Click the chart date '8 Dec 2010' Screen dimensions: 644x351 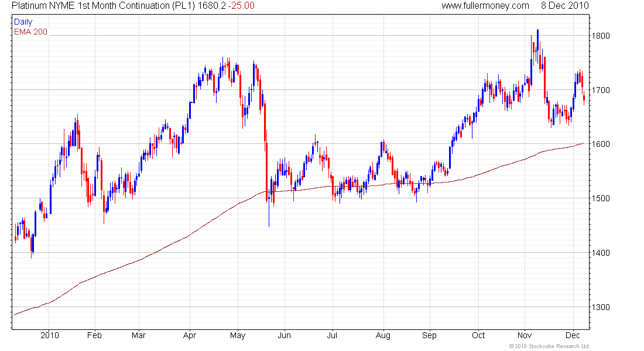pos(565,6)
